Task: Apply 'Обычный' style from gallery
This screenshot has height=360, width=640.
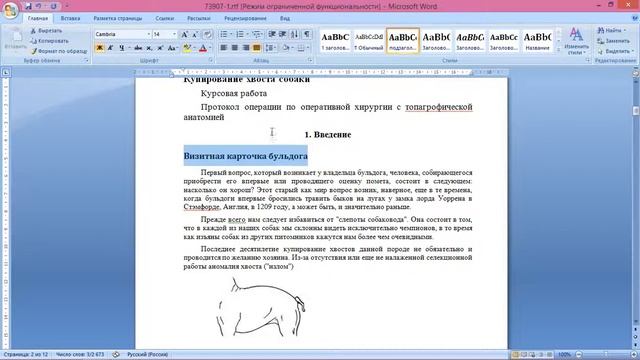Action: [369, 41]
